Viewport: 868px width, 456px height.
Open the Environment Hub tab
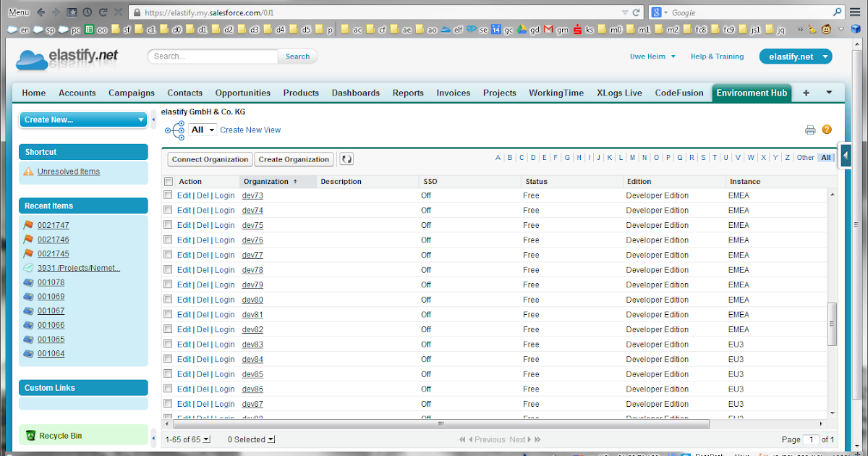coord(752,93)
